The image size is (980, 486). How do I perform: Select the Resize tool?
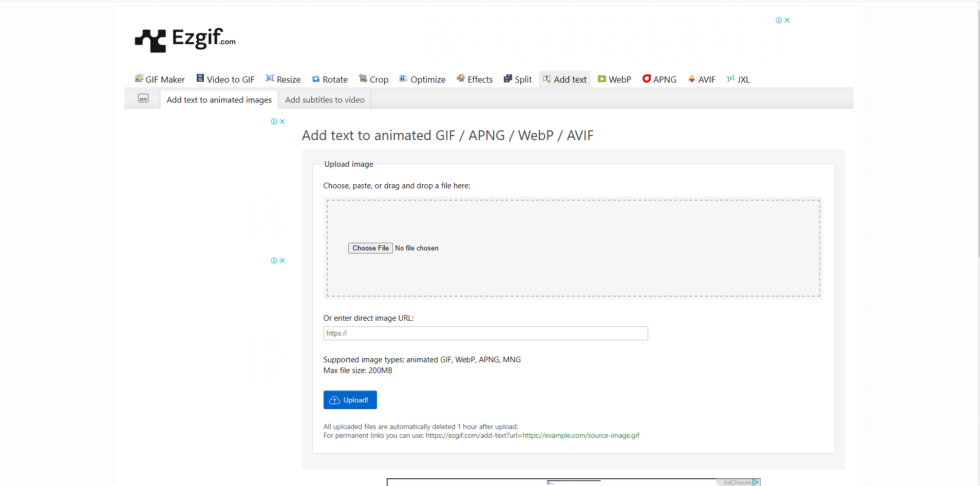click(x=283, y=79)
